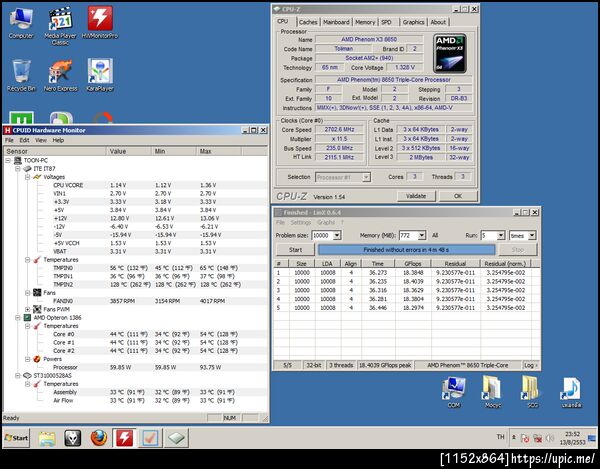Click Firefox icon in taskbar

coord(98,437)
